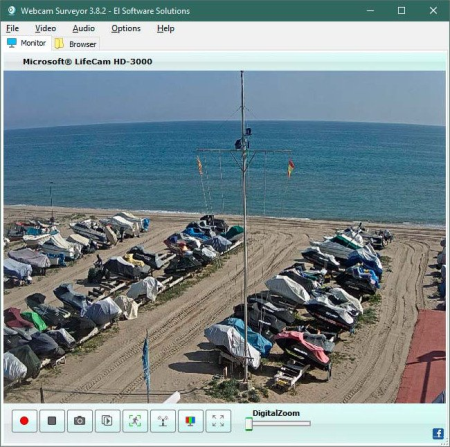Click the beach webcam video preview

tap(225, 237)
